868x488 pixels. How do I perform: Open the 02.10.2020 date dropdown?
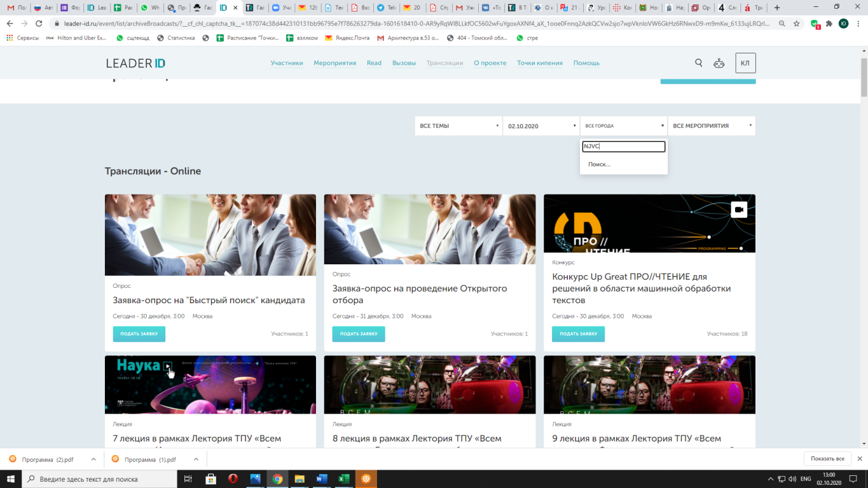(541, 126)
